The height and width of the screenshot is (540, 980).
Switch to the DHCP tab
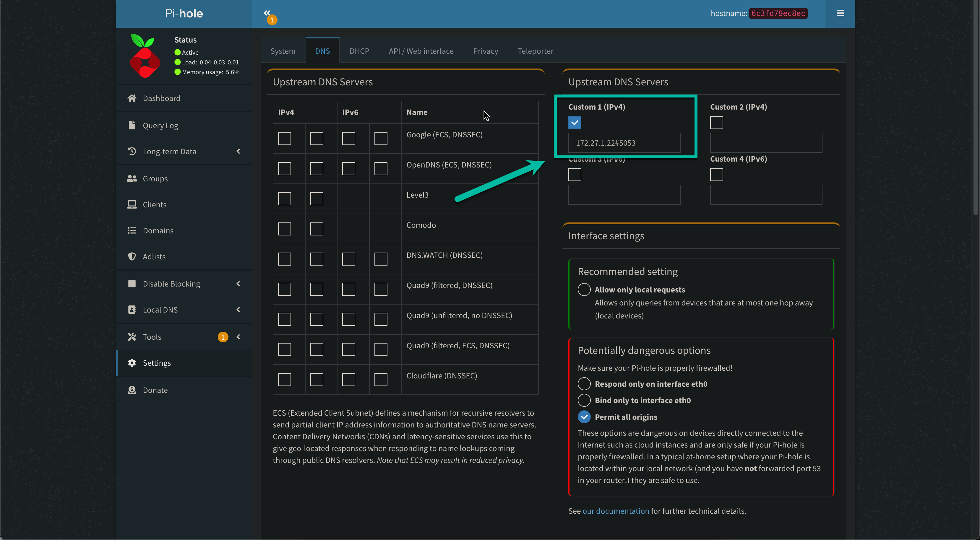(x=359, y=51)
